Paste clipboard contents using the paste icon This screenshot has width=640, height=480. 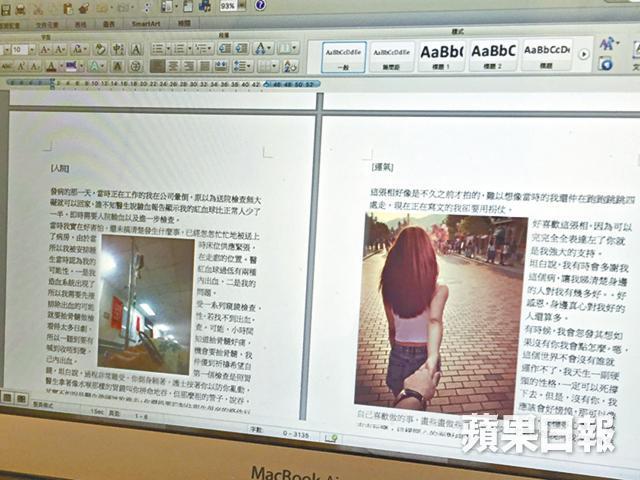(x=68, y=8)
